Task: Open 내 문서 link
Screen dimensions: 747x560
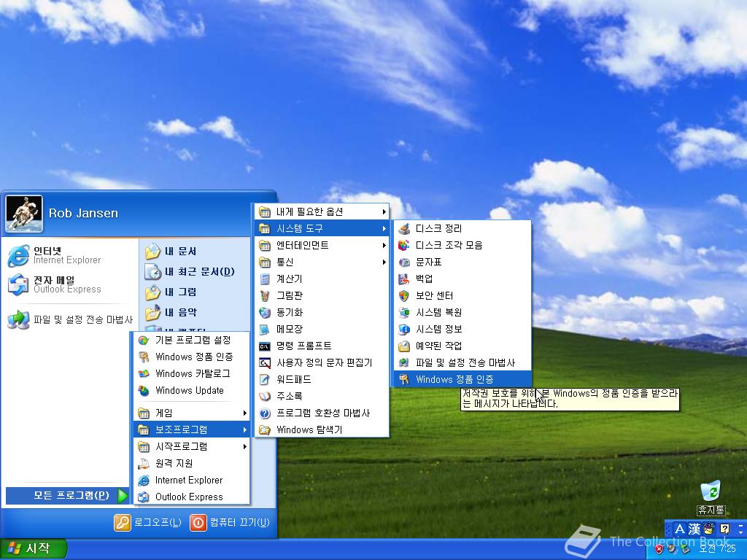Action: 171,252
